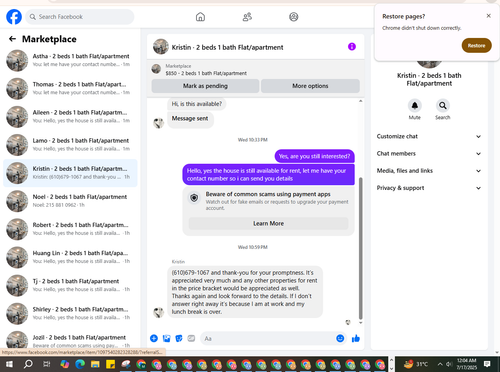Click the back arrow beside Marketplace
The image size is (500, 372).
(x=12, y=39)
